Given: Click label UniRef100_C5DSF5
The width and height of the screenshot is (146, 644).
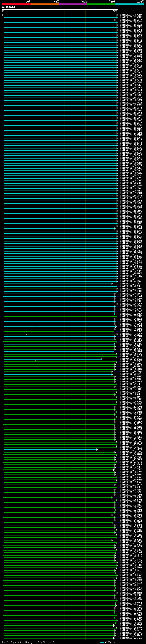Looking at the screenshot, I should [131, 361].
